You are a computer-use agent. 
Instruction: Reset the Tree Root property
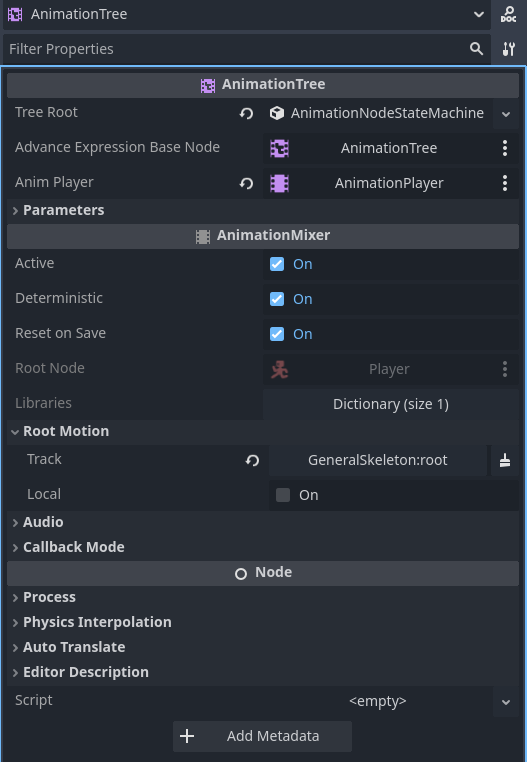coord(246,113)
